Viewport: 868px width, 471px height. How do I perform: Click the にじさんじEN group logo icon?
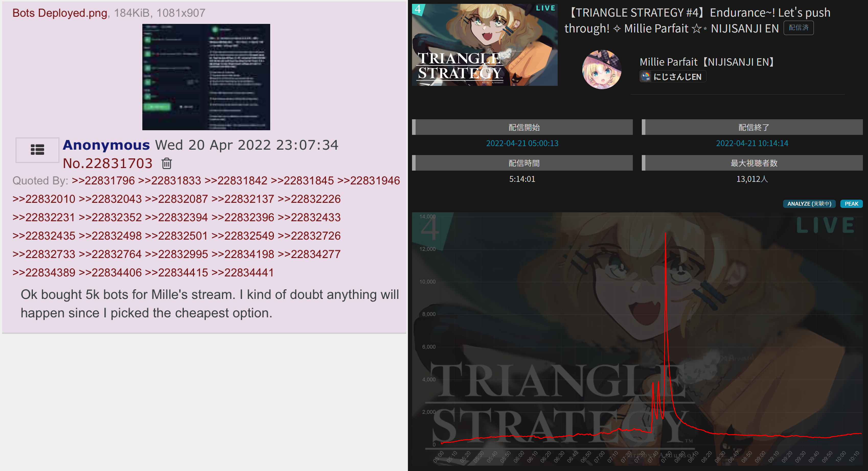646,77
